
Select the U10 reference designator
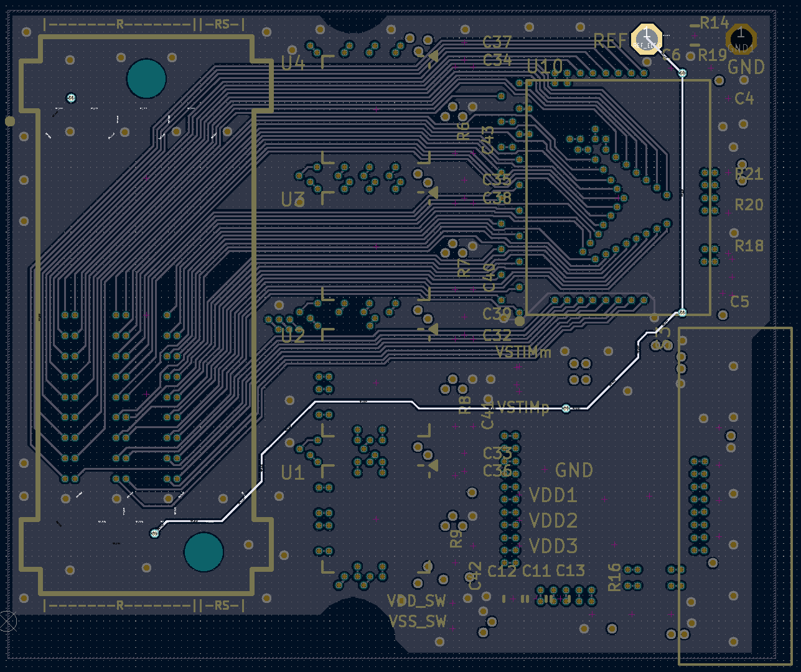(545, 67)
